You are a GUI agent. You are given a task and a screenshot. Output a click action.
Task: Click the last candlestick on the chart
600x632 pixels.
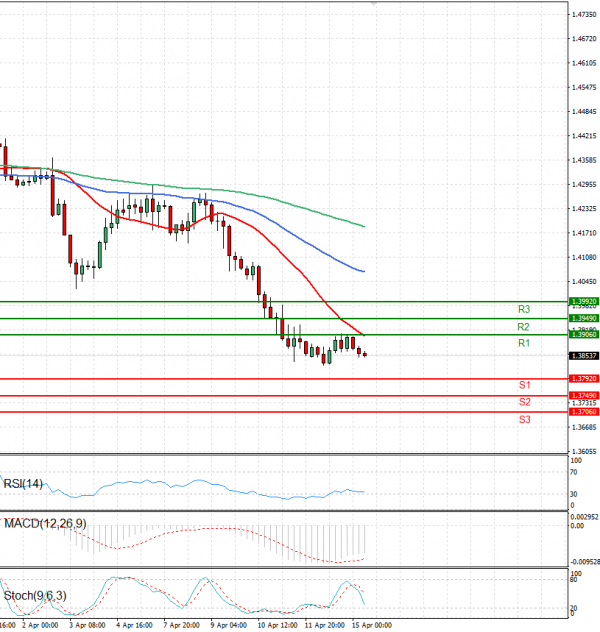point(366,354)
